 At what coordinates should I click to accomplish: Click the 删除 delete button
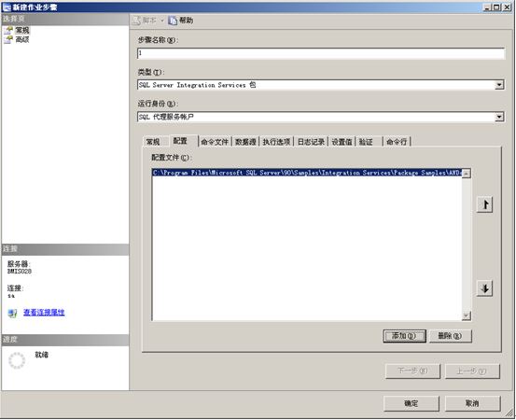(450, 336)
